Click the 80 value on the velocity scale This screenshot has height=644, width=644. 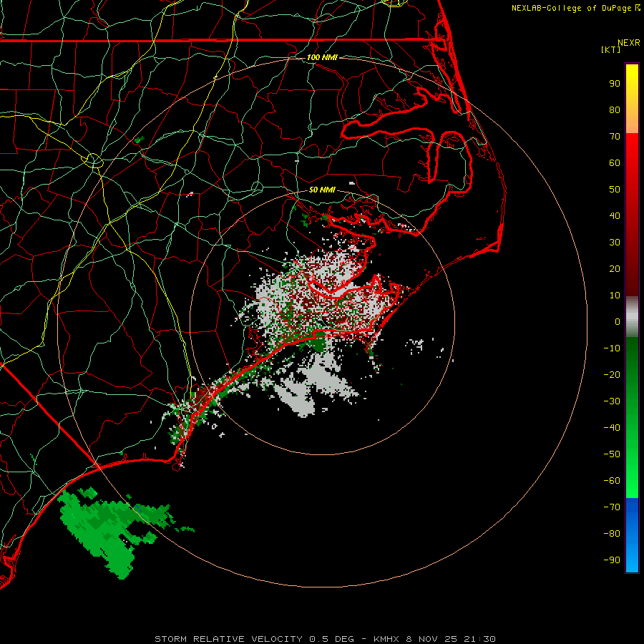point(615,110)
